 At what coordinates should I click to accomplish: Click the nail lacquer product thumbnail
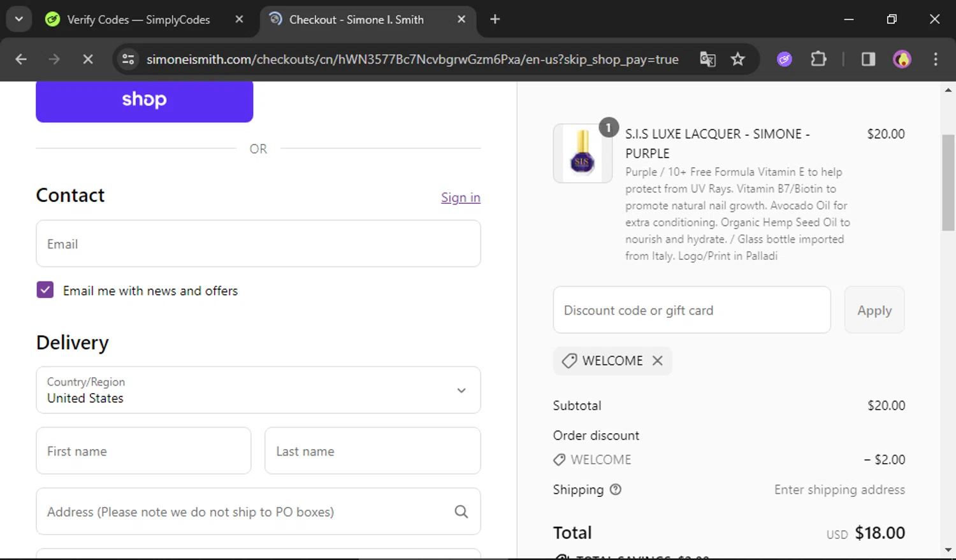point(583,154)
